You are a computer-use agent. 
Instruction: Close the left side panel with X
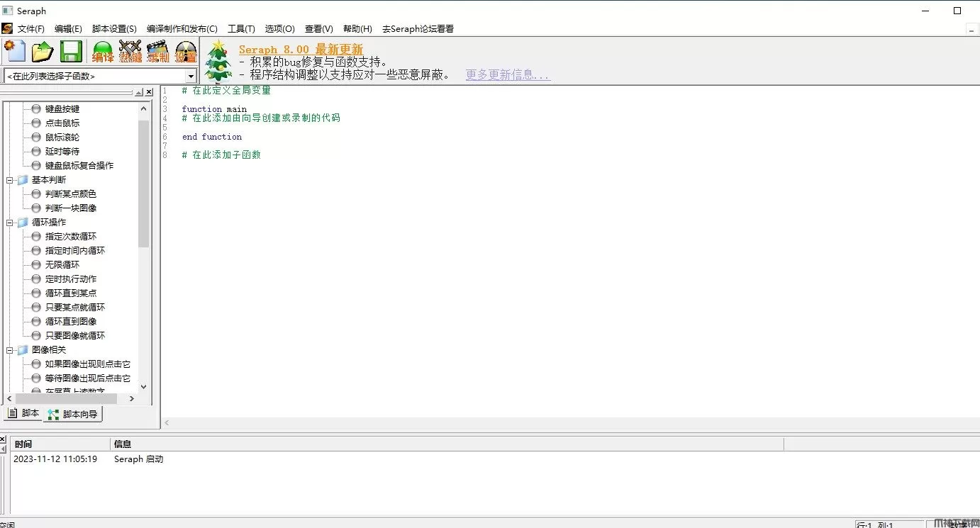(x=150, y=92)
